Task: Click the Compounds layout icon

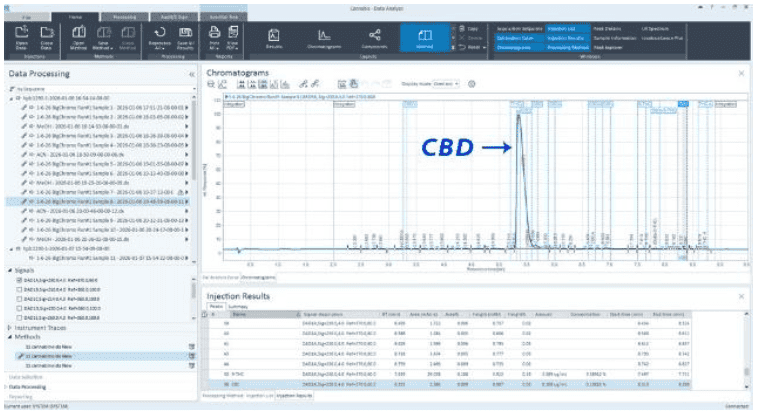Action: [373, 39]
